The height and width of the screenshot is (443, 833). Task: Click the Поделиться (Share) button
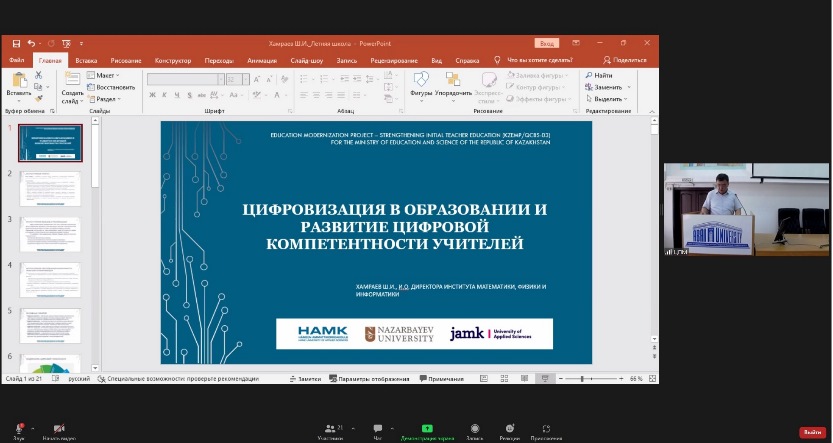pyautogui.click(x=625, y=60)
